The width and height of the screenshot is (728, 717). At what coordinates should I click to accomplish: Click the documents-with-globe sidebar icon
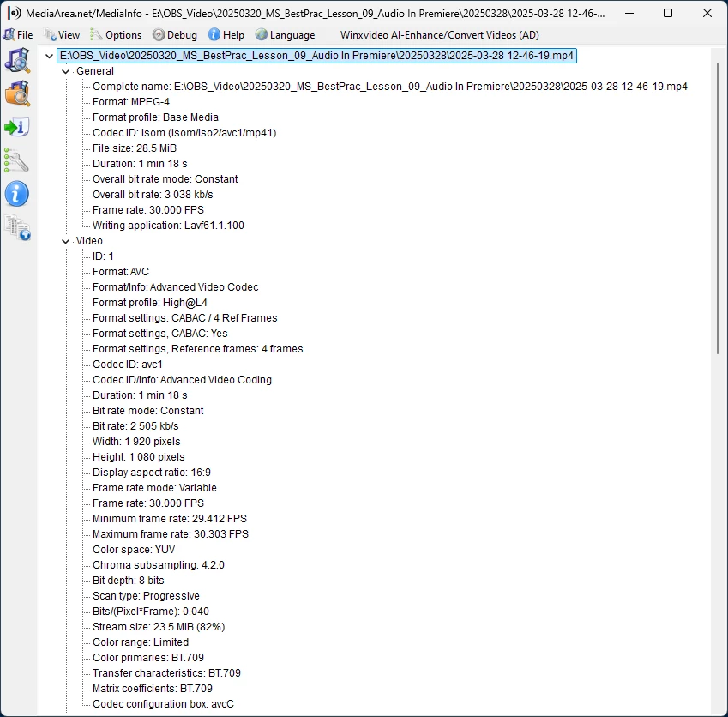pos(17,227)
